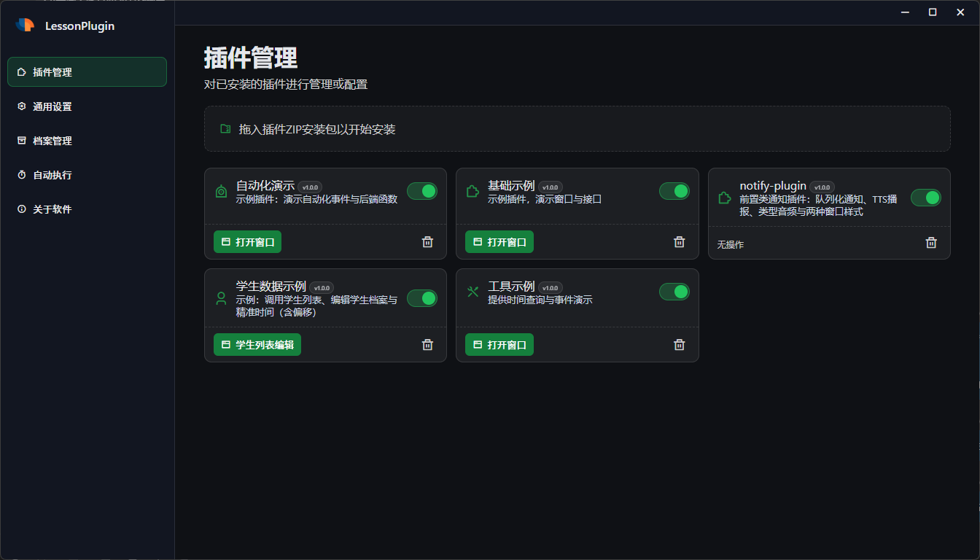Click the plugin ZIP install drop area

577,129
